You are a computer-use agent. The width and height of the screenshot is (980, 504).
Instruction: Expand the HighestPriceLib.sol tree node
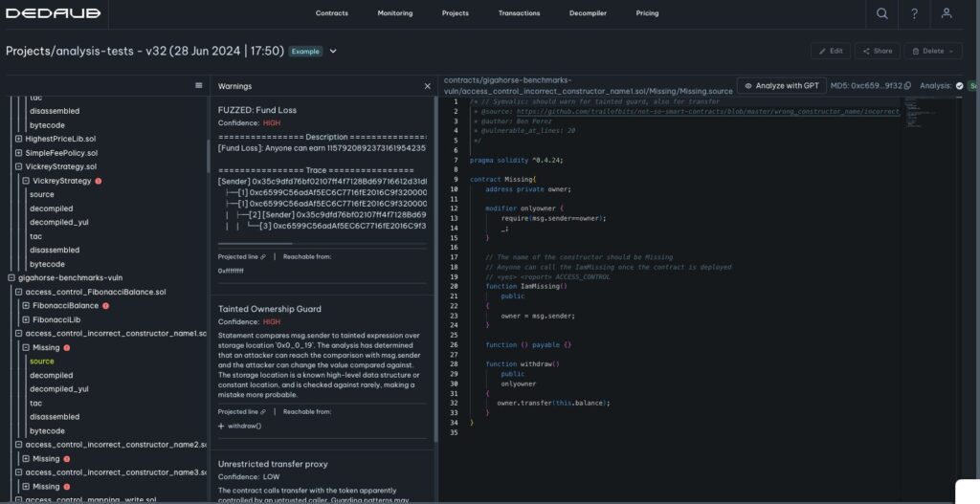19,139
